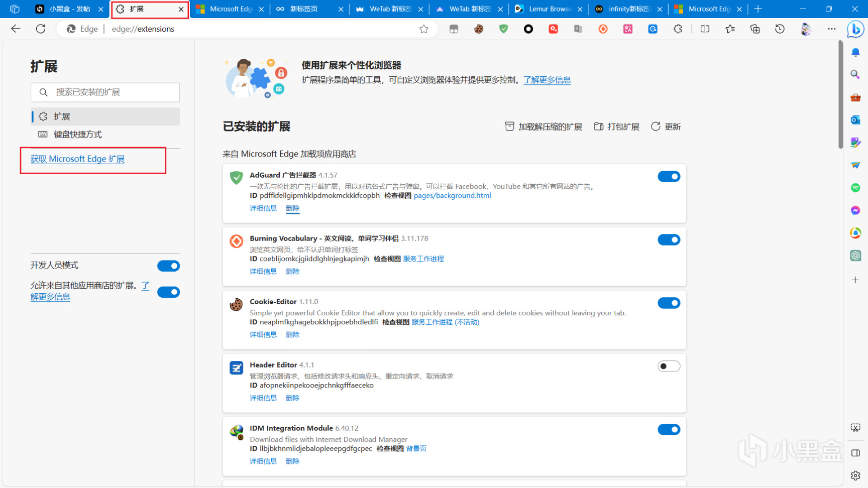Open browser History icon
Screen dimensions: 868x488
pos(780,29)
